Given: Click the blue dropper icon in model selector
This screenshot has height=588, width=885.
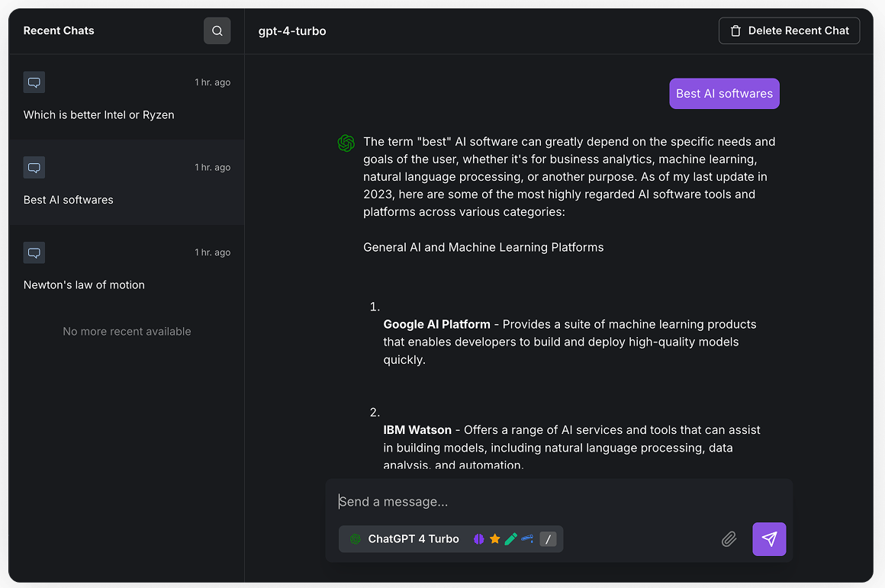Looking at the screenshot, I should coord(527,539).
